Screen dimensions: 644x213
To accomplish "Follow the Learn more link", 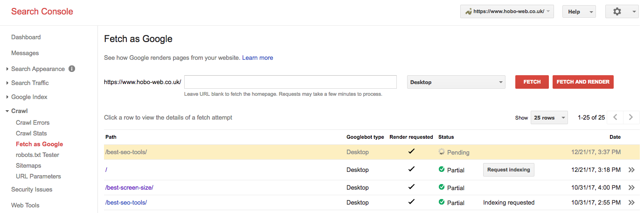I will click(257, 57).
